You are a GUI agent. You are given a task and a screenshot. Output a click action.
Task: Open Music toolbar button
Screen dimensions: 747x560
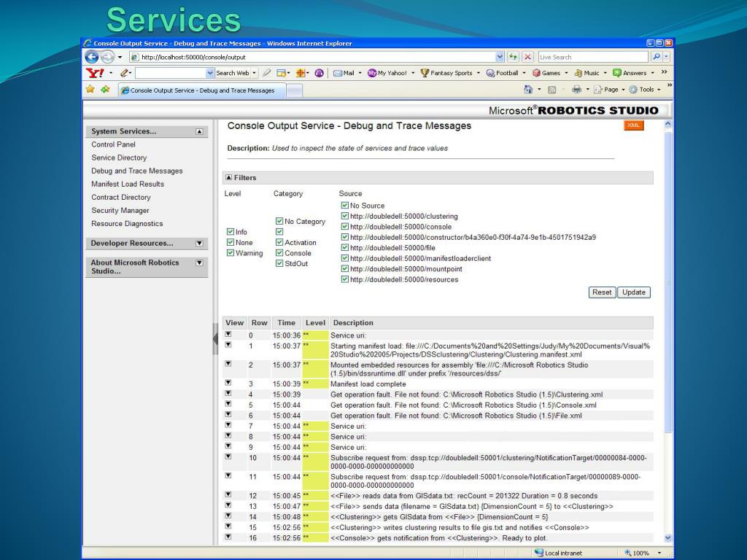coord(587,73)
